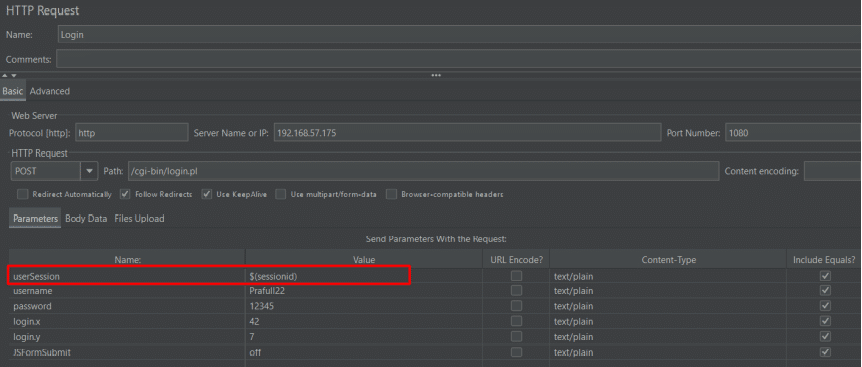The width and height of the screenshot is (862, 367).
Task: Select the value 7 cell
Action: tap(364, 336)
